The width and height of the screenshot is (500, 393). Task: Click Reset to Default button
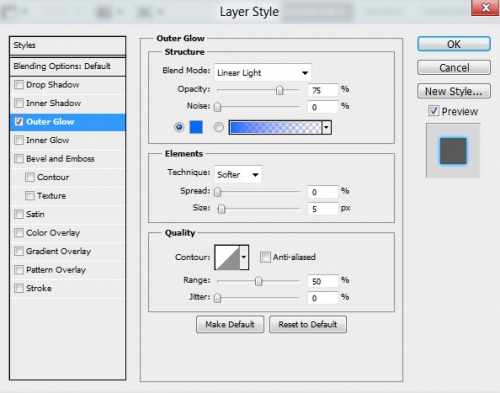308,324
